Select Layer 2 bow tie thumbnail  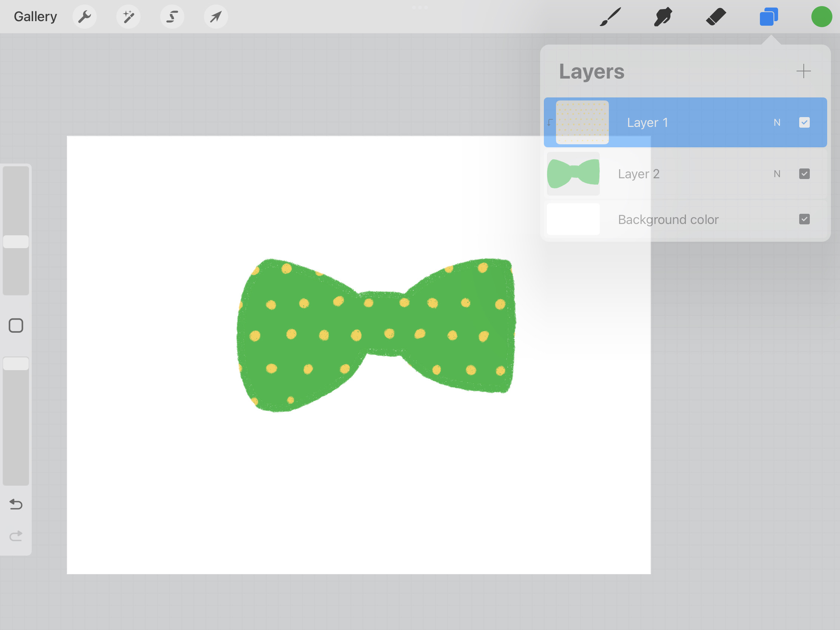573,174
